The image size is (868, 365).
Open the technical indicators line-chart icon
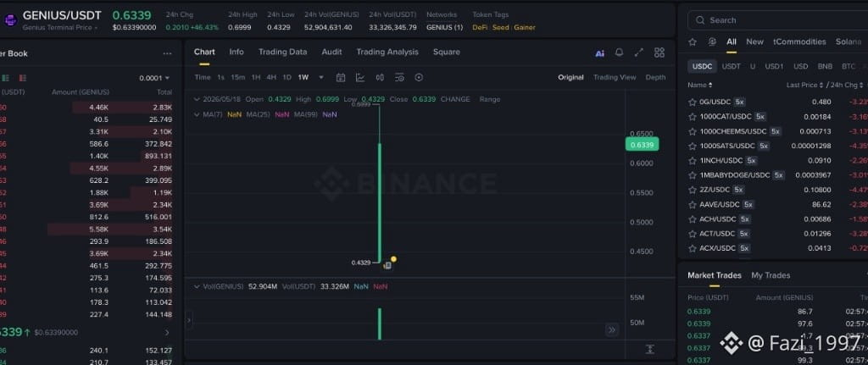point(360,77)
